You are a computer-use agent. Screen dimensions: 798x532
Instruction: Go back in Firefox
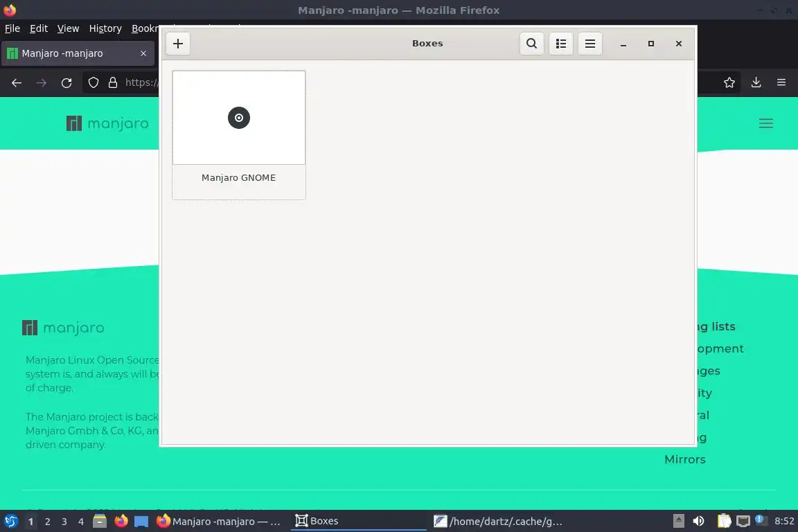17,82
